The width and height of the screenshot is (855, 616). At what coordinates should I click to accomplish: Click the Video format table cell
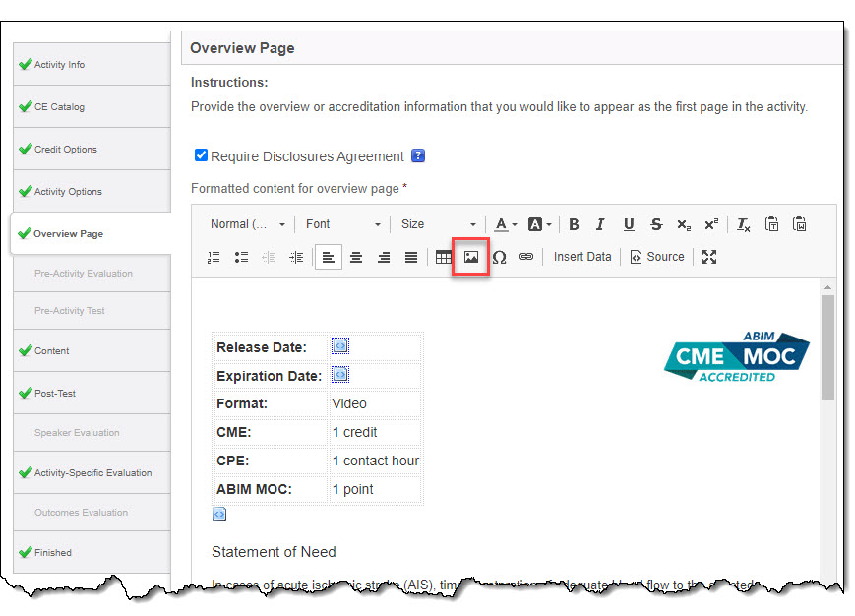pos(375,404)
